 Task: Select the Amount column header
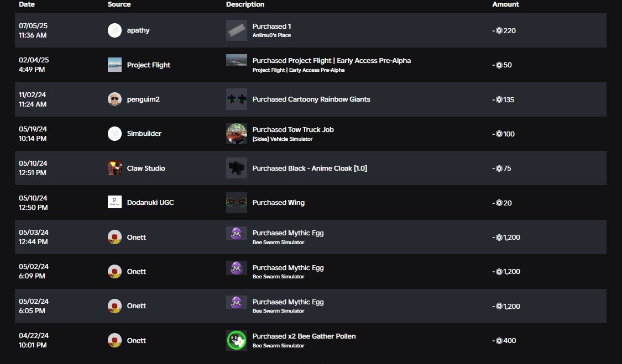coord(505,4)
